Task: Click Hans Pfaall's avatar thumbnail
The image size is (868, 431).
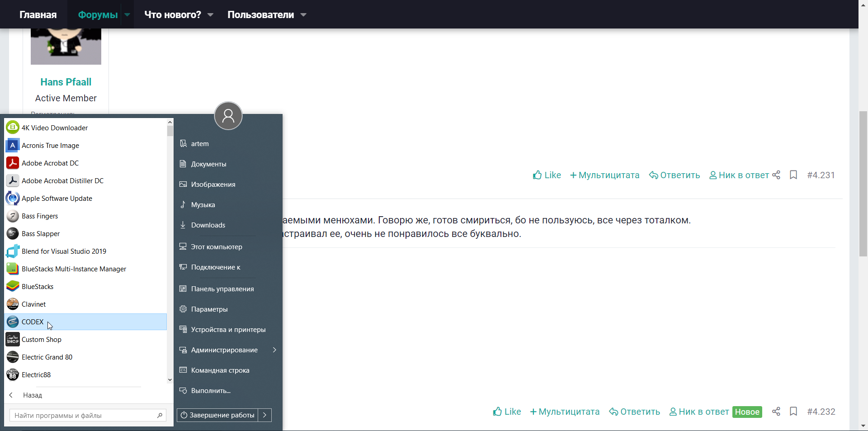Action: [x=66, y=46]
